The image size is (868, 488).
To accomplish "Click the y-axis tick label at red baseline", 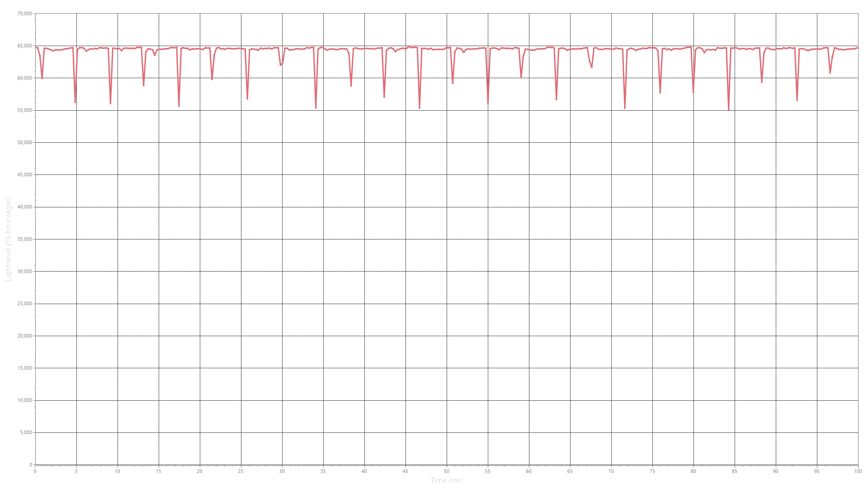I will (x=24, y=47).
